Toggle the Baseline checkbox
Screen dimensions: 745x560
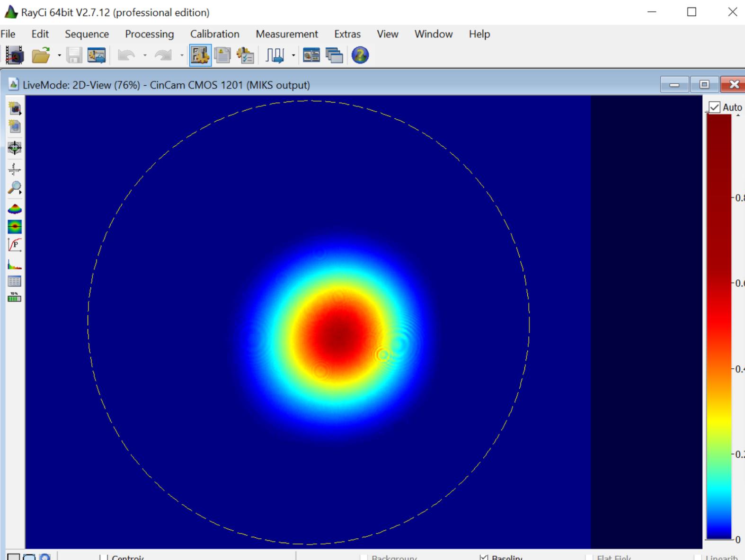pos(484,557)
